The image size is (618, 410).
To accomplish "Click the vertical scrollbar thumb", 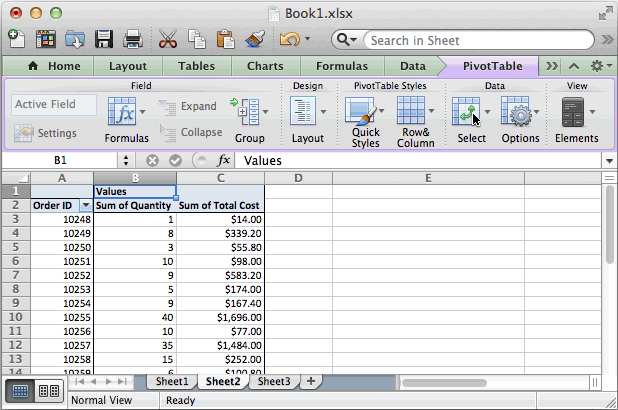I will click(610, 224).
